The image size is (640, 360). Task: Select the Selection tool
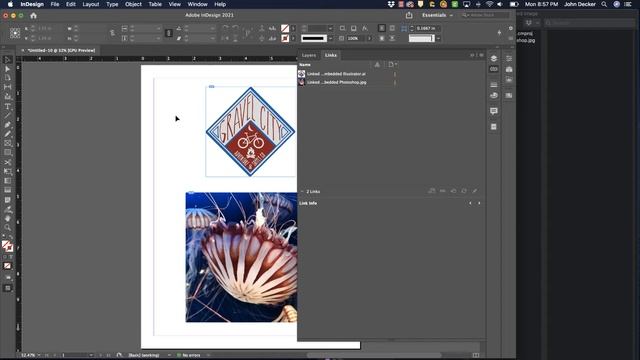coord(7,60)
